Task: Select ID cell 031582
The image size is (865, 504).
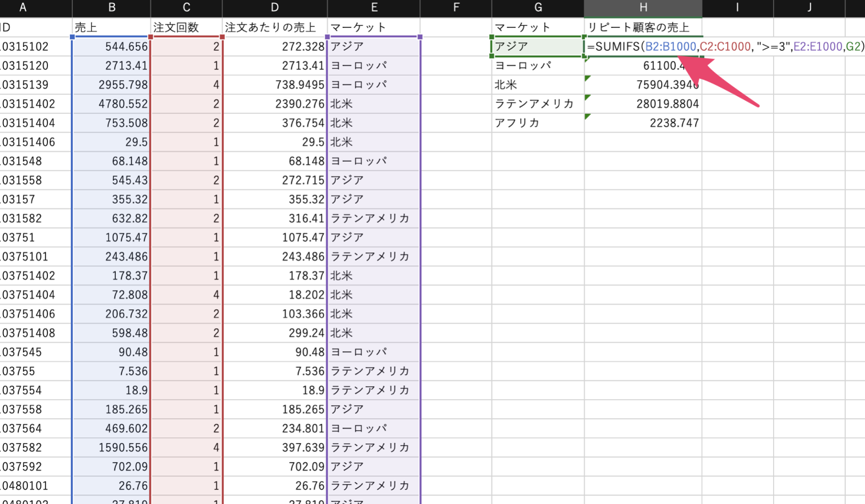Action: pos(35,218)
